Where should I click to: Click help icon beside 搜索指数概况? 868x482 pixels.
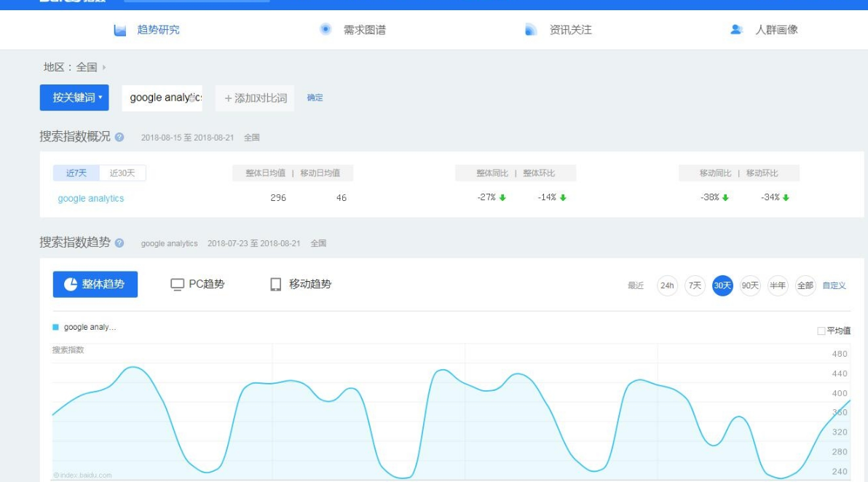119,137
